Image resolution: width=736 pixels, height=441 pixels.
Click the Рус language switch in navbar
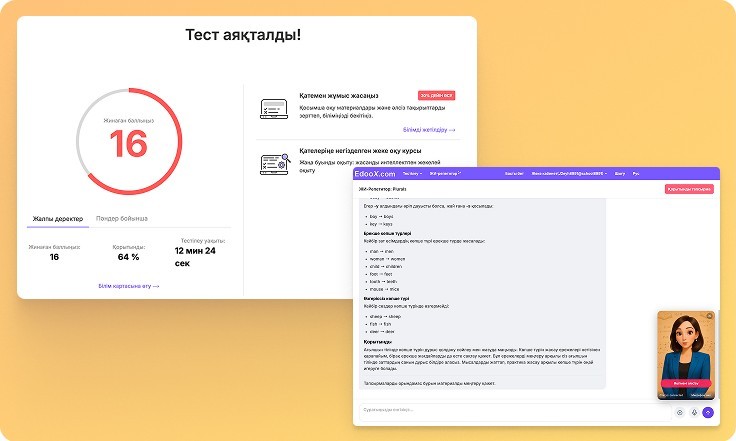pos(636,174)
